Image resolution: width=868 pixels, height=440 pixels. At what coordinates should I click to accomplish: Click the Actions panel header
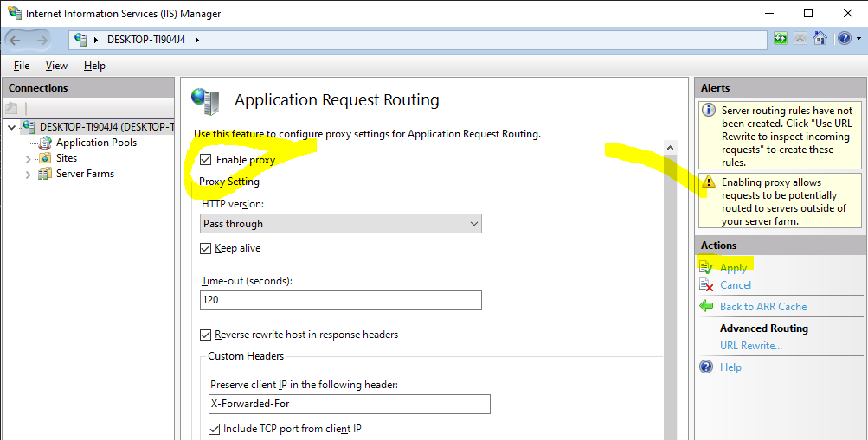coord(779,246)
